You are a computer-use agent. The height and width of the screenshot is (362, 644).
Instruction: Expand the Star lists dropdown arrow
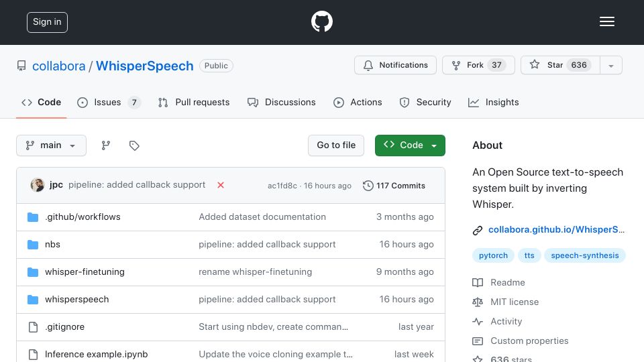pos(610,66)
